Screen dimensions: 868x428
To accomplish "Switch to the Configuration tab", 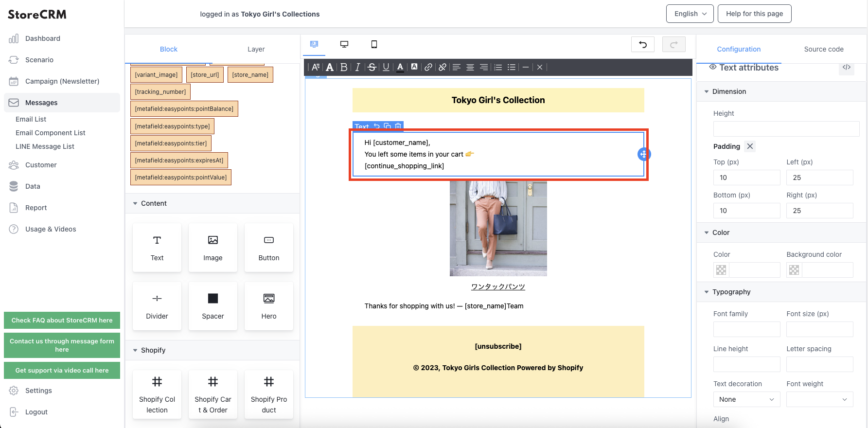I will (x=739, y=49).
